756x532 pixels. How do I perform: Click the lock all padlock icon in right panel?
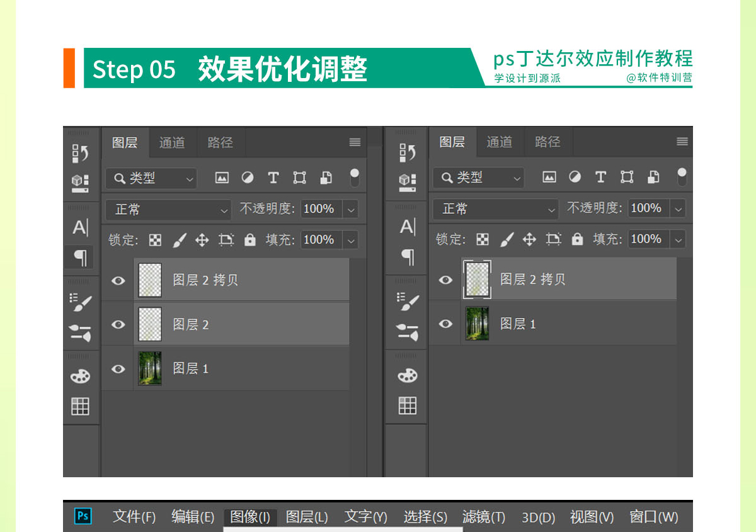pyautogui.click(x=577, y=239)
